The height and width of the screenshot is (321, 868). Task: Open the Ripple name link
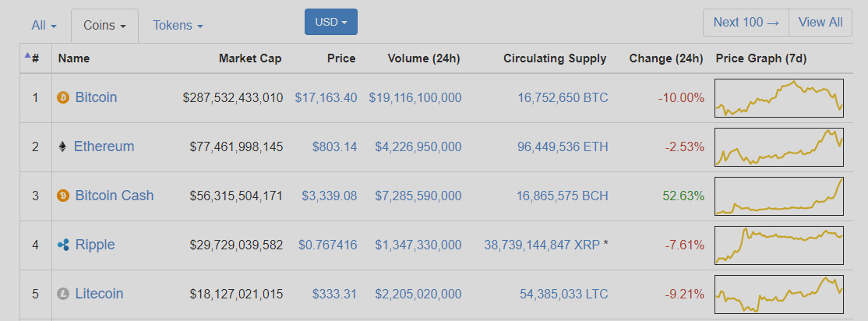95,245
